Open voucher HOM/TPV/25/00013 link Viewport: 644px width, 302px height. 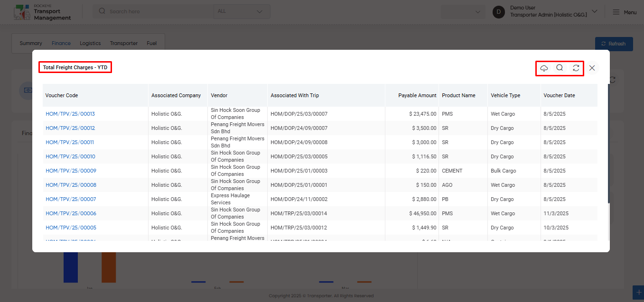click(70, 114)
